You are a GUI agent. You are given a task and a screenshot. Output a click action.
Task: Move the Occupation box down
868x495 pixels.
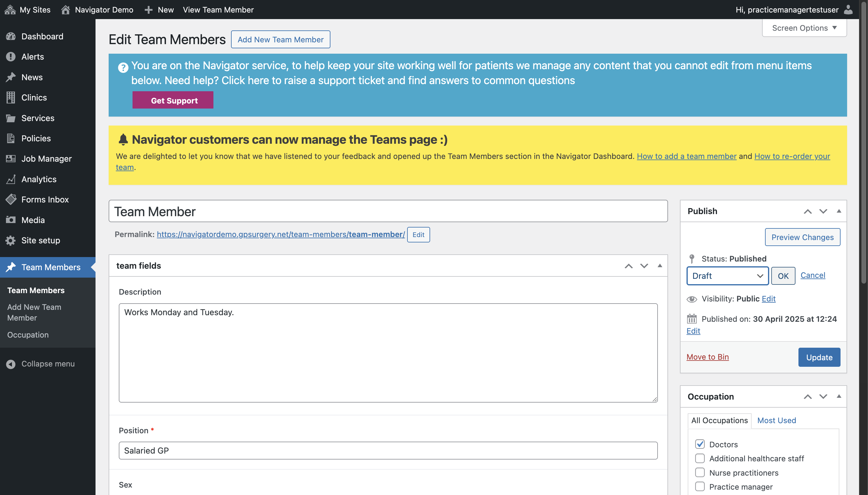(x=823, y=396)
